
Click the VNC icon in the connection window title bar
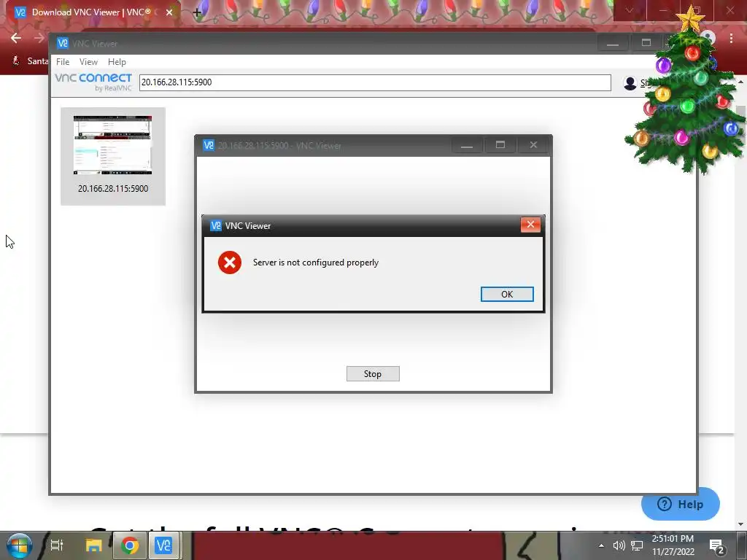pos(209,145)
